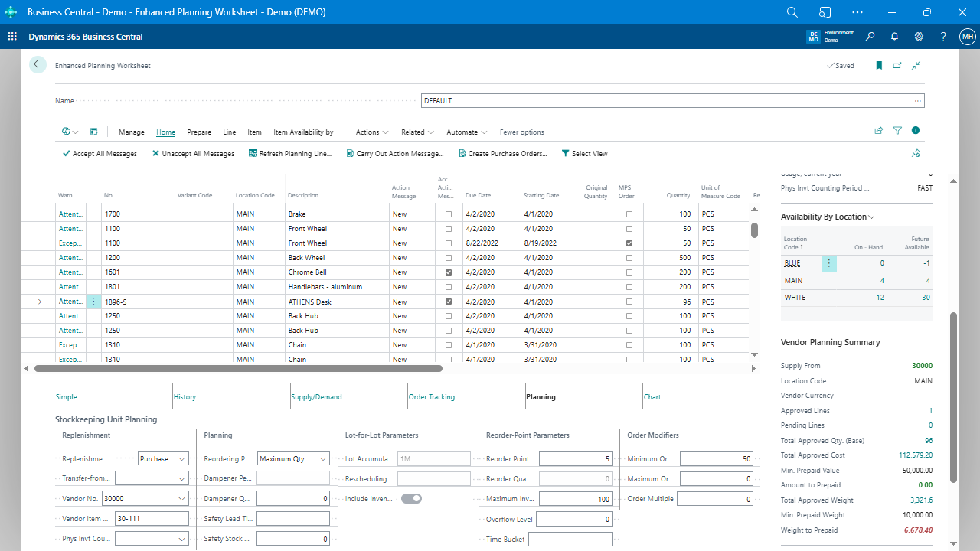Viewport: 980px width, 551px height.
Task: Open the page in a new window icon
Action: [897, 66]
